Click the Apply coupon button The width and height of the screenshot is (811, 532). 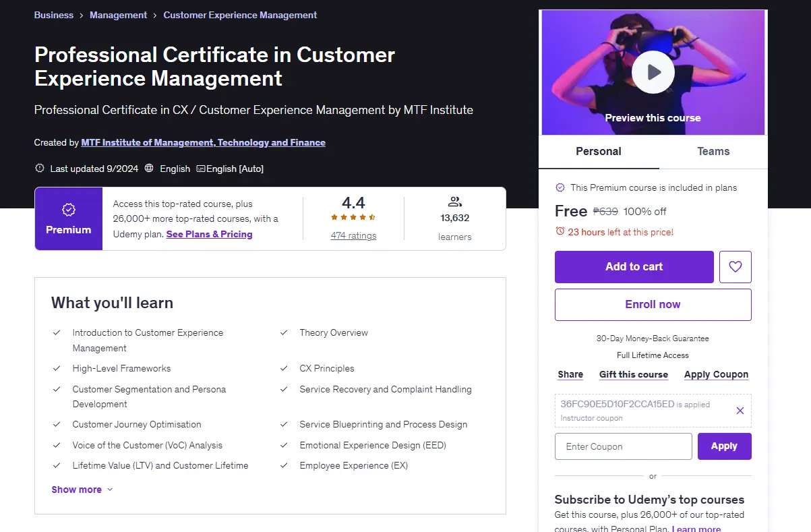724,446
